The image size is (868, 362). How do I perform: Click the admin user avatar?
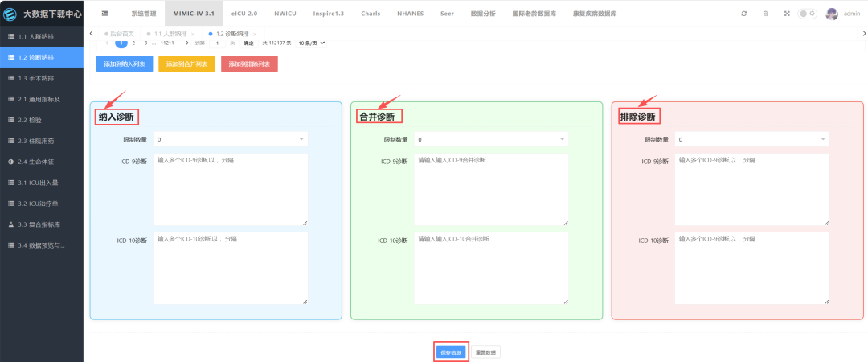[x=832, y=14]
